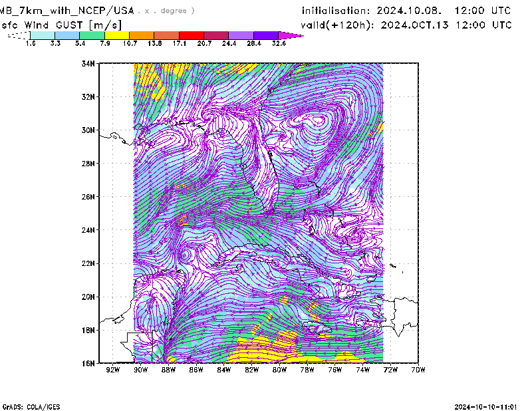Viewport: 532px width, 411px height.
Task: Click the legend value 5.4
Action: click(x=80, y=43)
